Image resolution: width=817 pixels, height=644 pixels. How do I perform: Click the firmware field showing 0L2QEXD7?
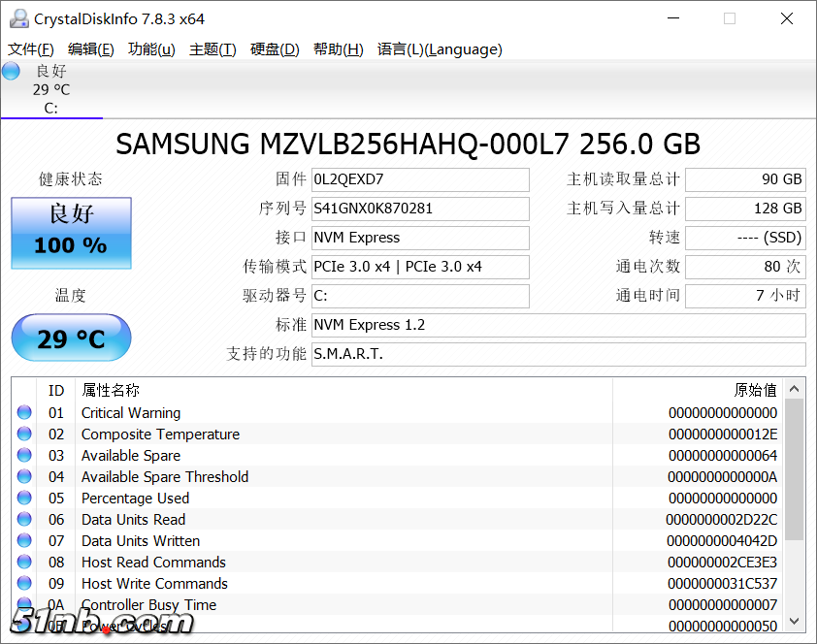(x=420, y=179)
